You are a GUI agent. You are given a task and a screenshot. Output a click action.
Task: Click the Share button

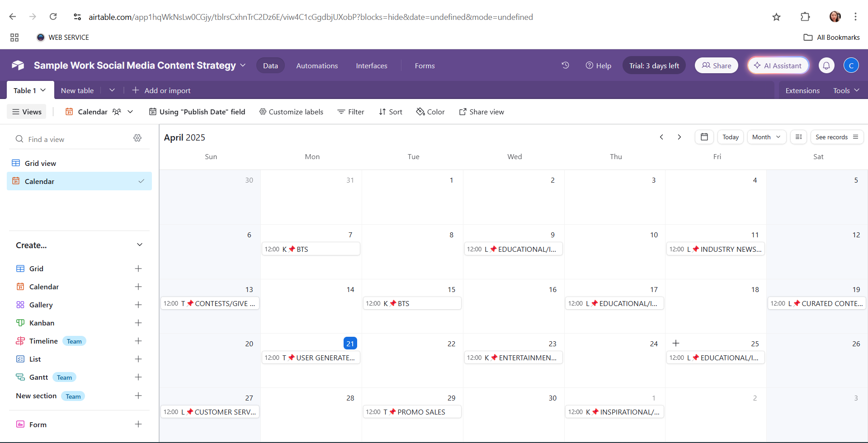[716, 66]
